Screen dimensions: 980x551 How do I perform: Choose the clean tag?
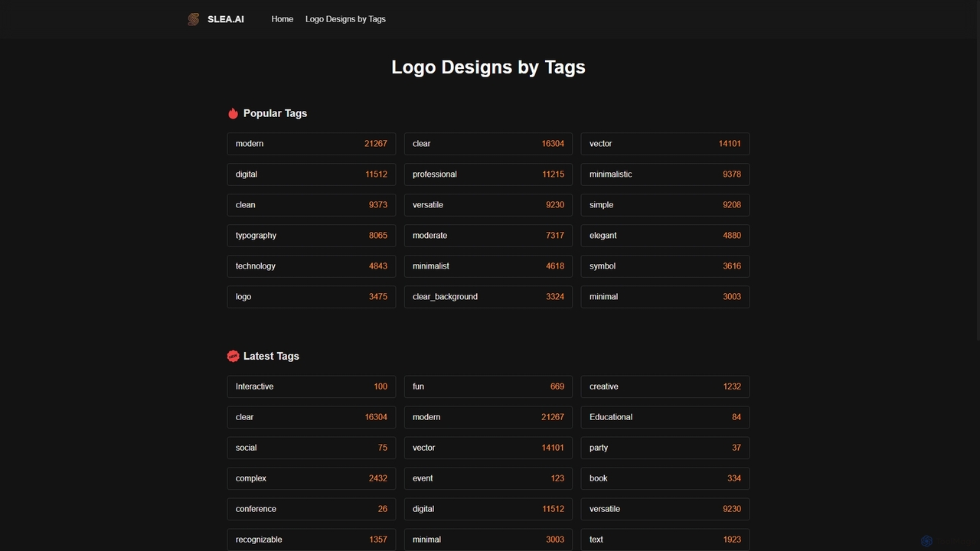click(312, 205)
